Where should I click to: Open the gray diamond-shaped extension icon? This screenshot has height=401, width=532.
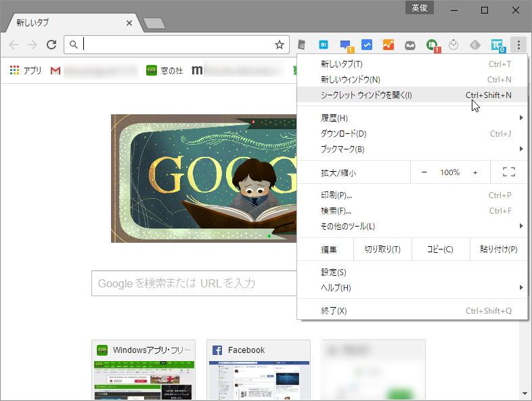(475, 45)
